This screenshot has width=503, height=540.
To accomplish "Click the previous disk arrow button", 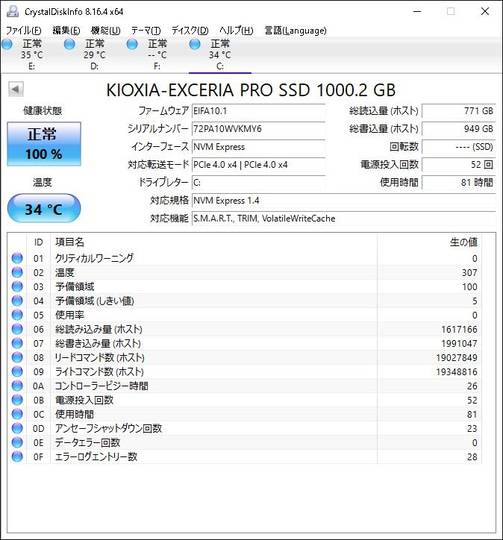I will (x=16, y=89).
